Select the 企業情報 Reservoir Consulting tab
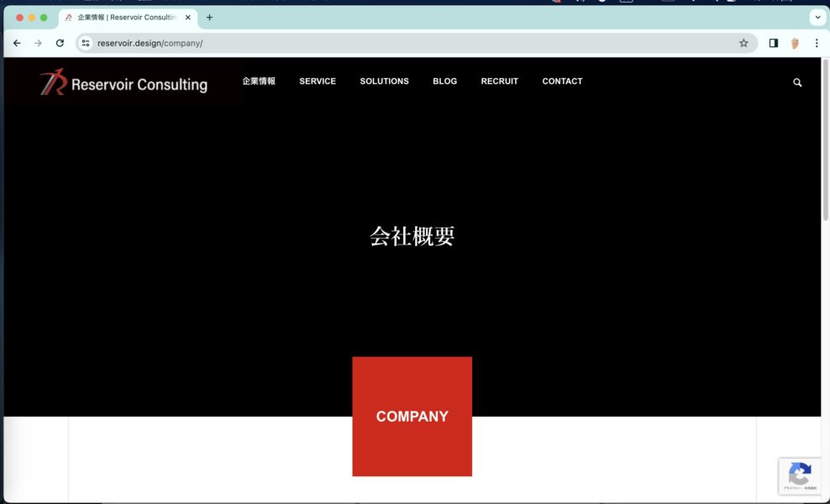The width and height of the screenshot is (830, 504). click(x=128, y=18)
